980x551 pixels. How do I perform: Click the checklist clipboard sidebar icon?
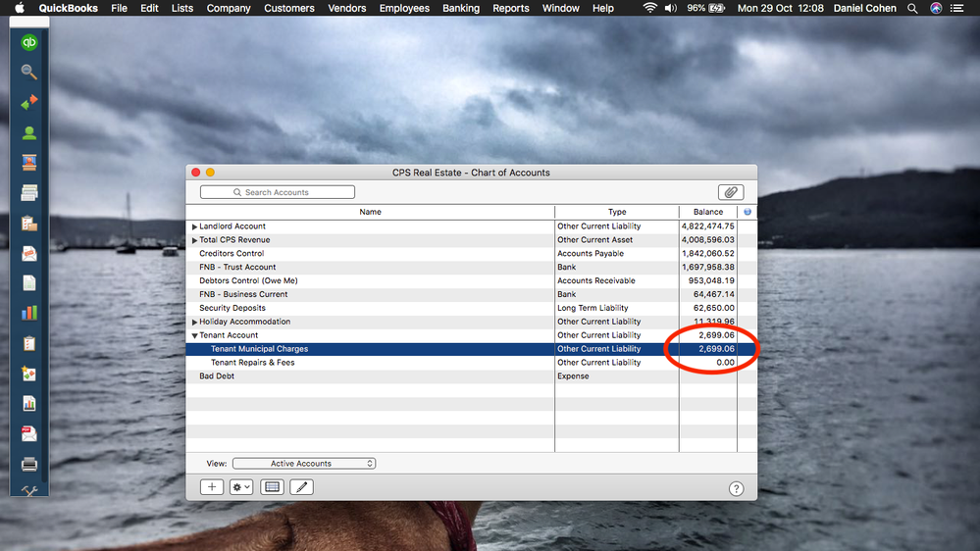(x=28, y=343)
